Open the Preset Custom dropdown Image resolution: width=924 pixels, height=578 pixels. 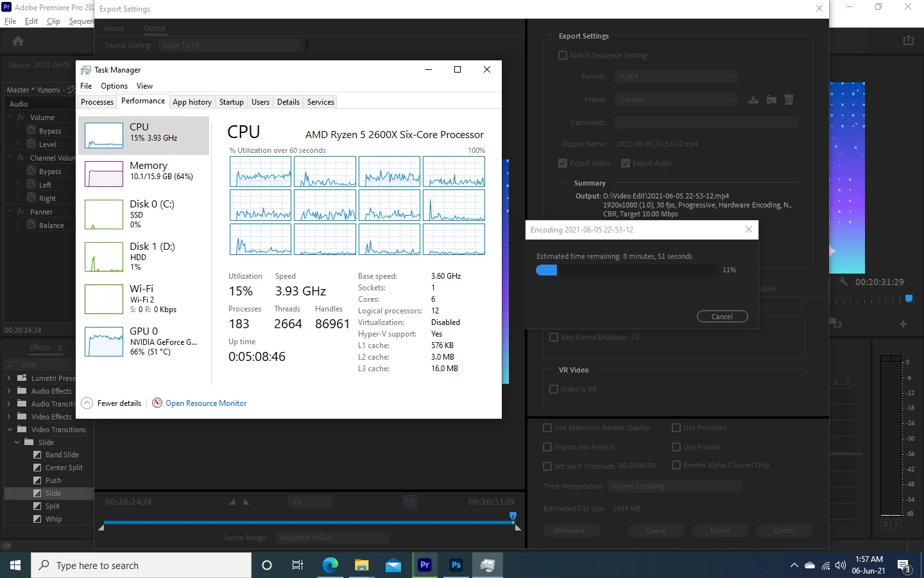click(x=676, y=100)
